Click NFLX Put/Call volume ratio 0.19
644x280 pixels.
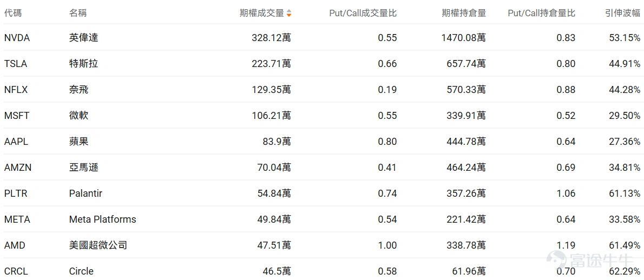(x=387, y=89)
